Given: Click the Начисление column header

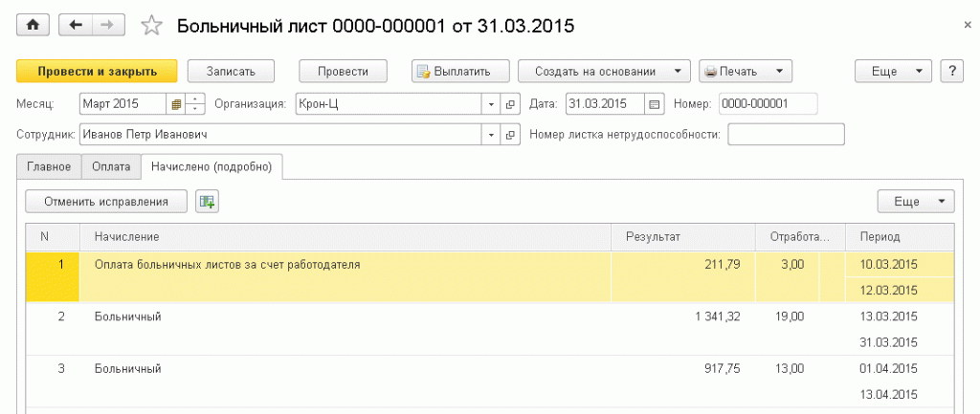Looking at the screenshot, I should [345, 237].
